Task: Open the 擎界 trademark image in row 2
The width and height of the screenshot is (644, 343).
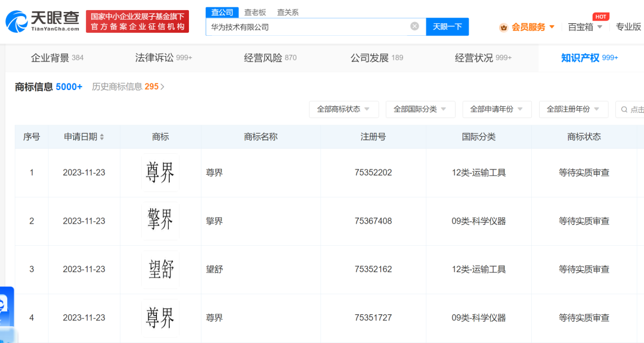Action: pyautogui.click(x=160, y=221)
